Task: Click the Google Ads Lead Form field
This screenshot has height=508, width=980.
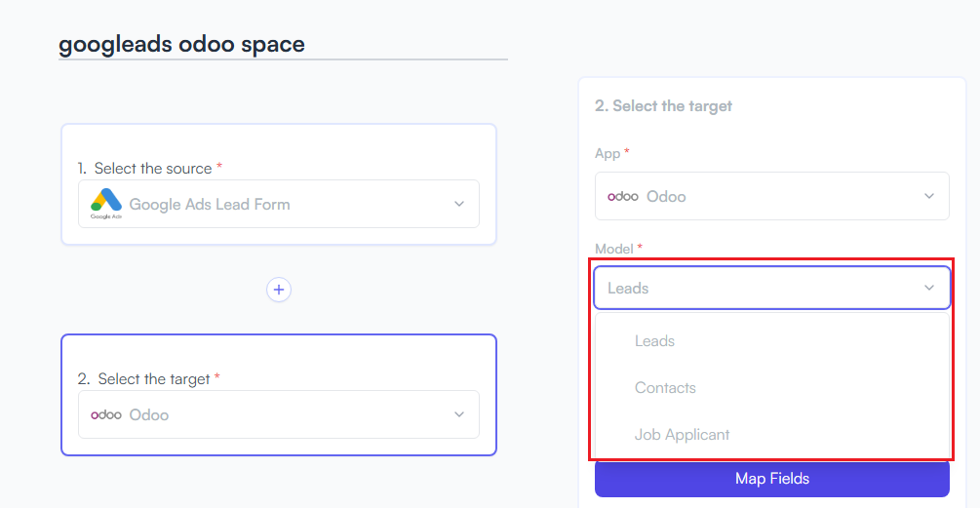Action: tap(279, 204)
